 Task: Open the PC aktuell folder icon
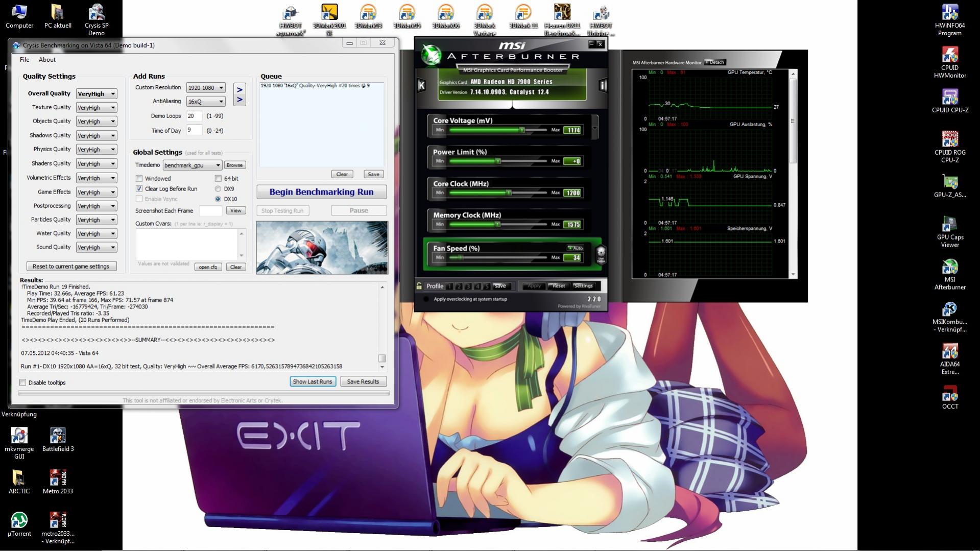[58, 16]
